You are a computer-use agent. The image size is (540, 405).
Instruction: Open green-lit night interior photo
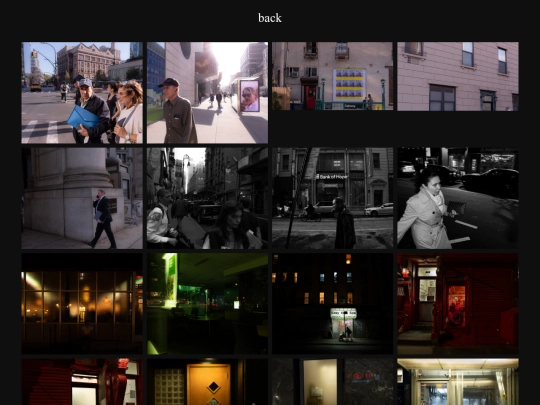pos(207,304)
